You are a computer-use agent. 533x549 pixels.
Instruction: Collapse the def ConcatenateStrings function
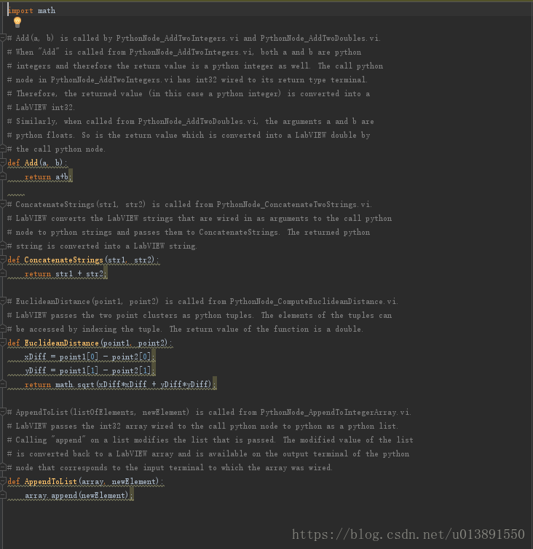point(3,259)
